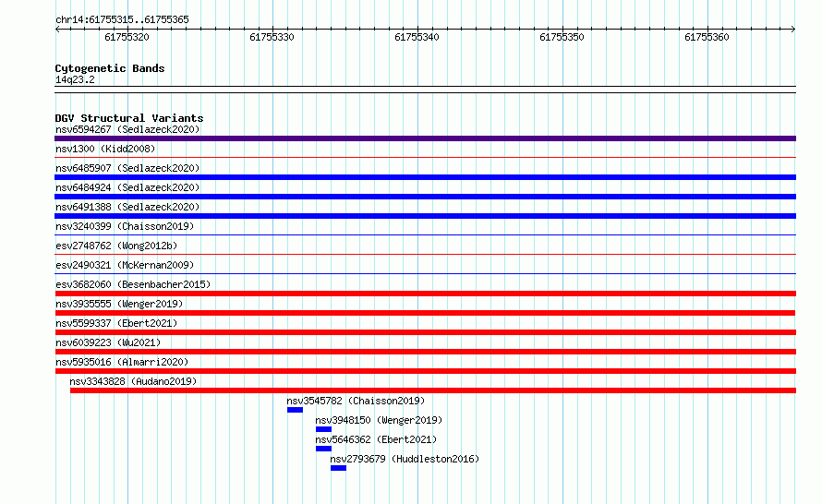Image resolution: width=822 pixels, height=504 pixels.
Task: Click the Cytogenetic Bands track title
Action: click(x=110, y=68)
